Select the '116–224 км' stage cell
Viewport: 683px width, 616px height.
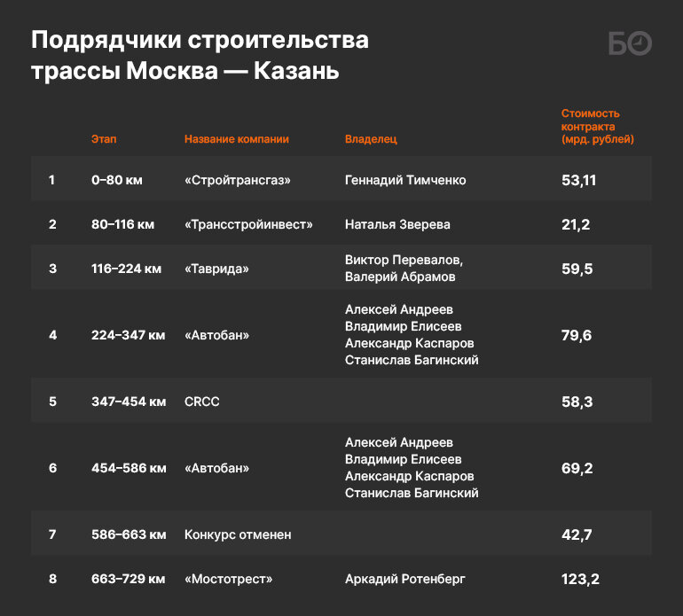(x=126, y=269)
